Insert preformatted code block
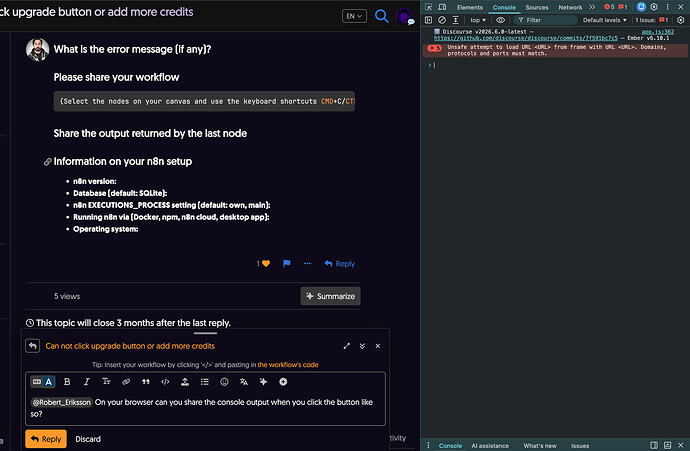690x451 pixels. [x=165, y=382]
